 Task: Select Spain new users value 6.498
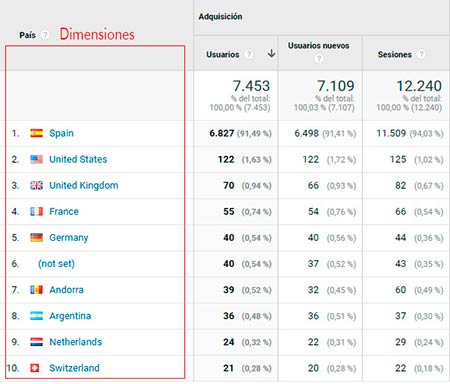point(307,133)
